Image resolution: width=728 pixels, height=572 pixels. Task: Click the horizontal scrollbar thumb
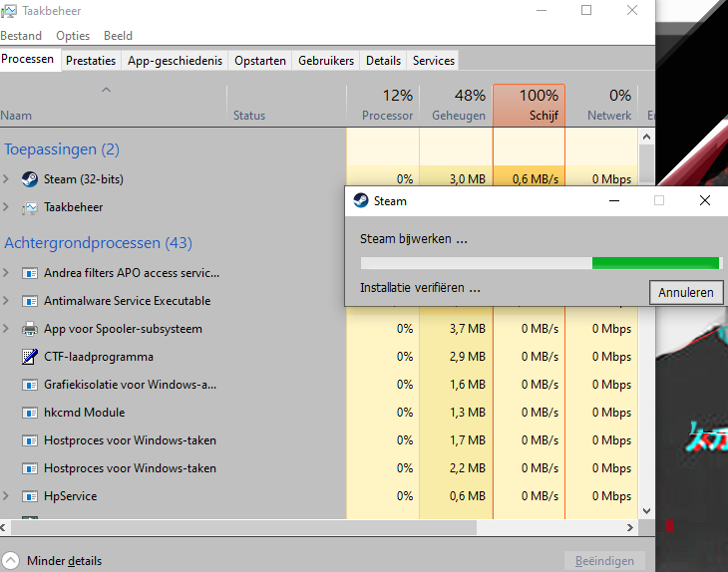[x=243, y=527]
